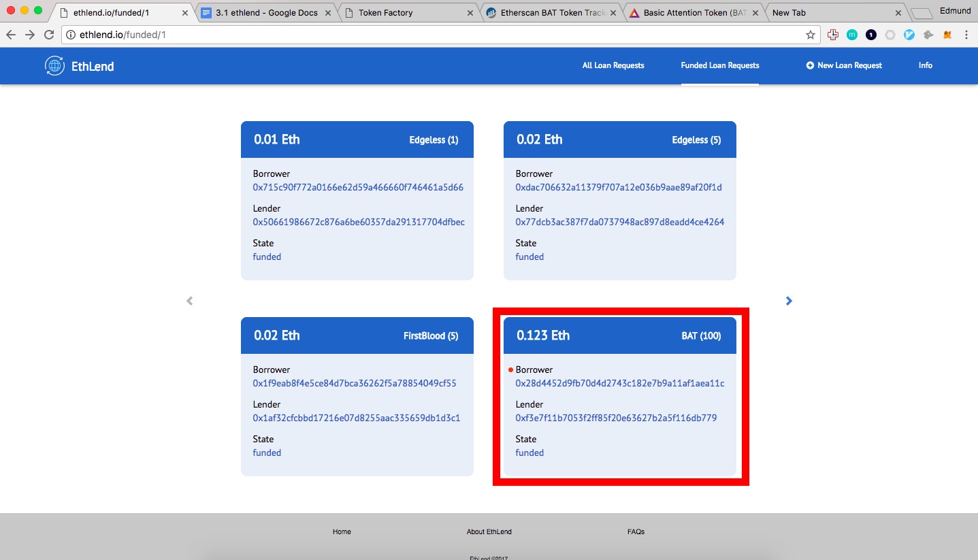Click the grey wolf extension icon

(x=928, y=35)
